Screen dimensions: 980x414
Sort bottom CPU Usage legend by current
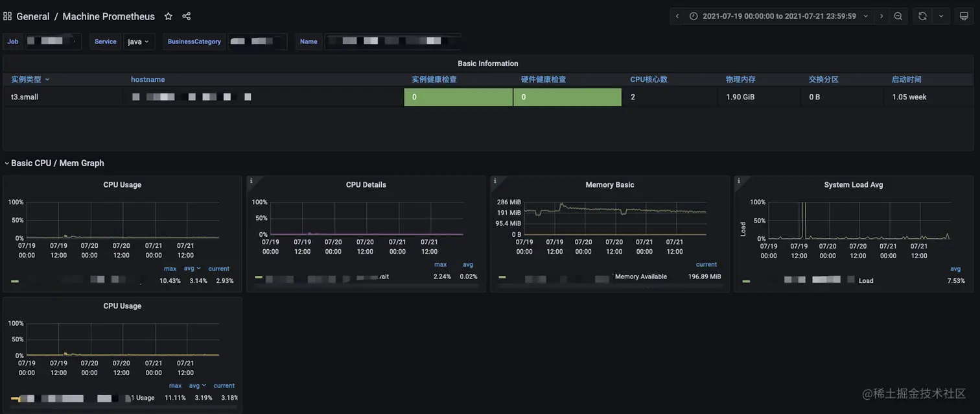pyautogui.click(x=224, y=385)
